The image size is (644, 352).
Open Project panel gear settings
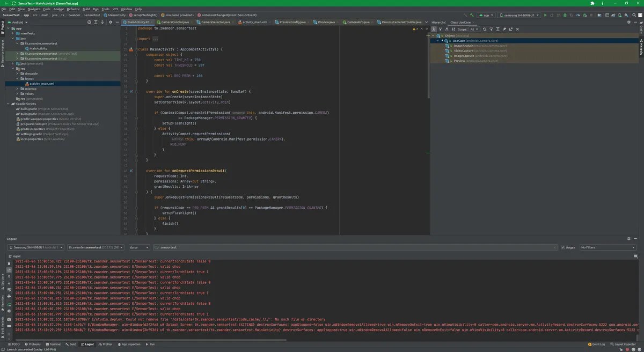[110, 22]
